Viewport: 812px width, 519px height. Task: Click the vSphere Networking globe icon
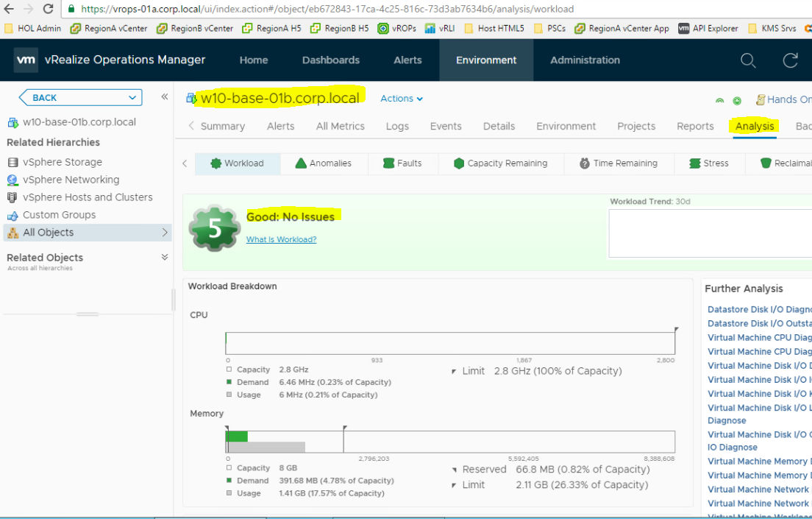(13, 180)
